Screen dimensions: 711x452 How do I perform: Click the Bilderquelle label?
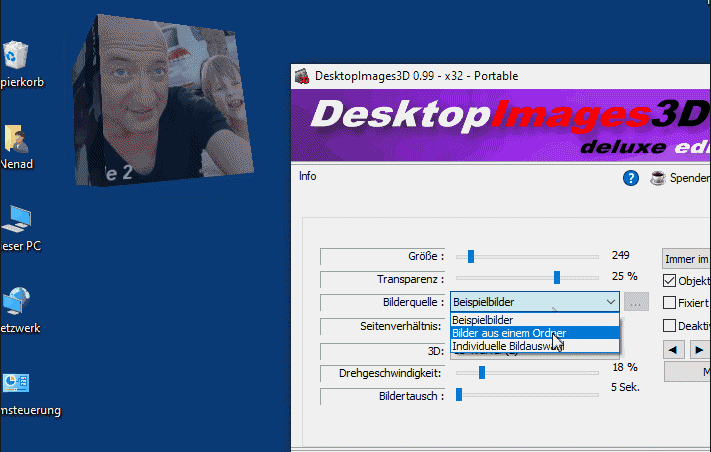click(413, 302)
